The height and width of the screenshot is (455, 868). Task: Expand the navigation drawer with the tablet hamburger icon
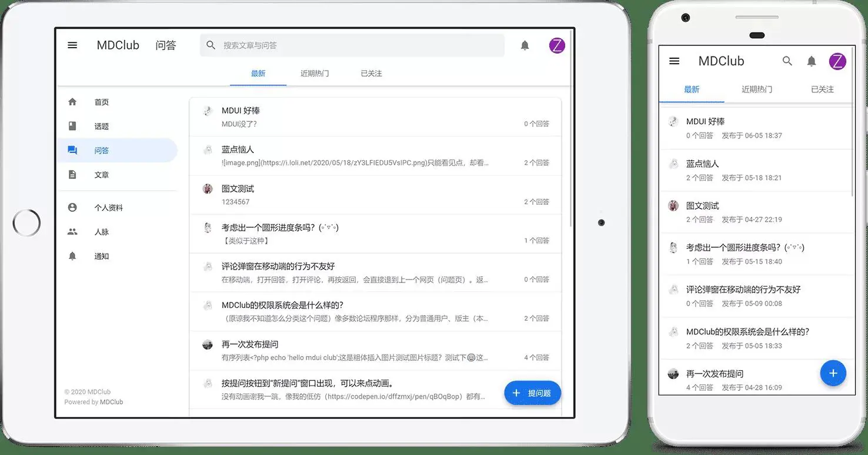(x=72, y=45)
